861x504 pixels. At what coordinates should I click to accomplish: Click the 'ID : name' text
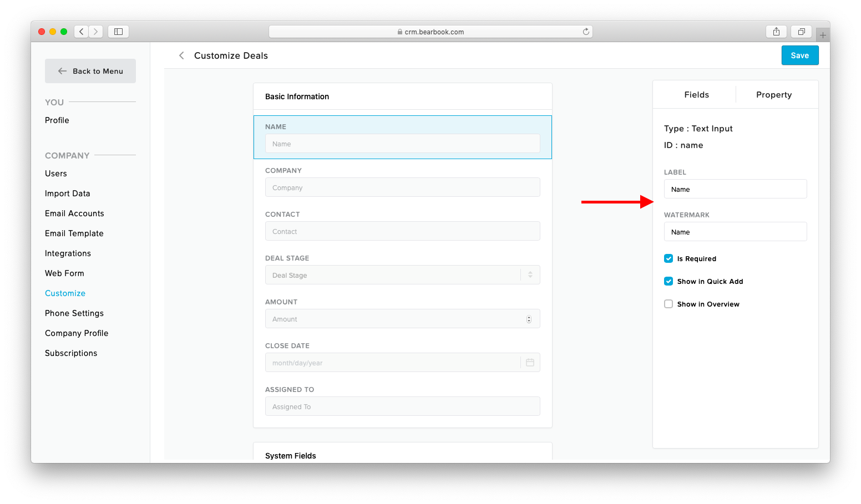click(683, 145)
